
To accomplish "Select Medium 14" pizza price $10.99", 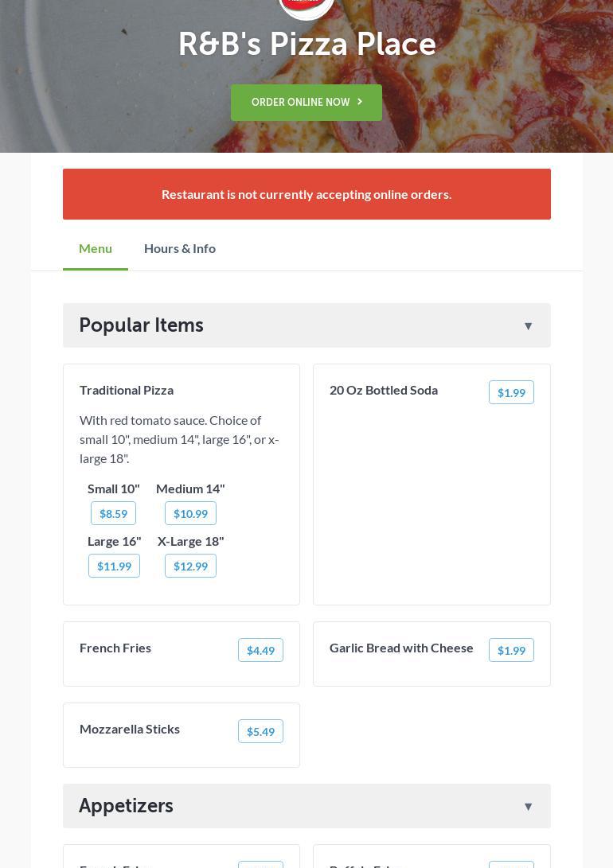I will (190, 513).
